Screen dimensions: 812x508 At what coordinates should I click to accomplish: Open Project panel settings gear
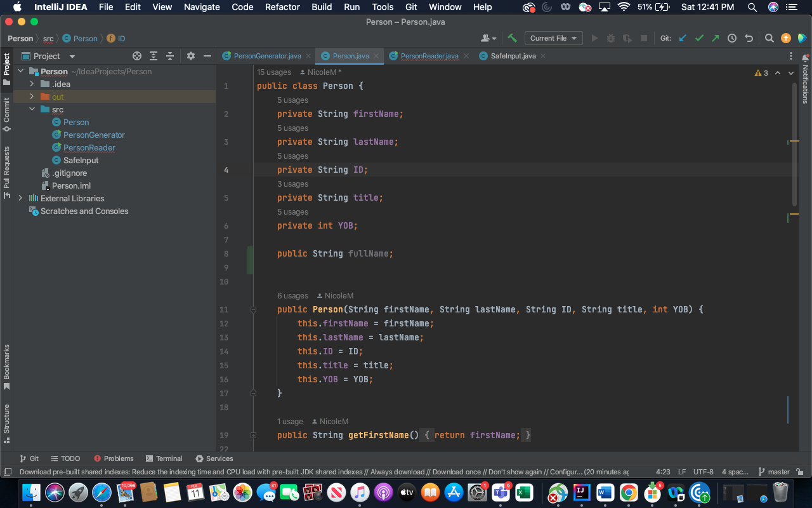[x=190, y=56]
